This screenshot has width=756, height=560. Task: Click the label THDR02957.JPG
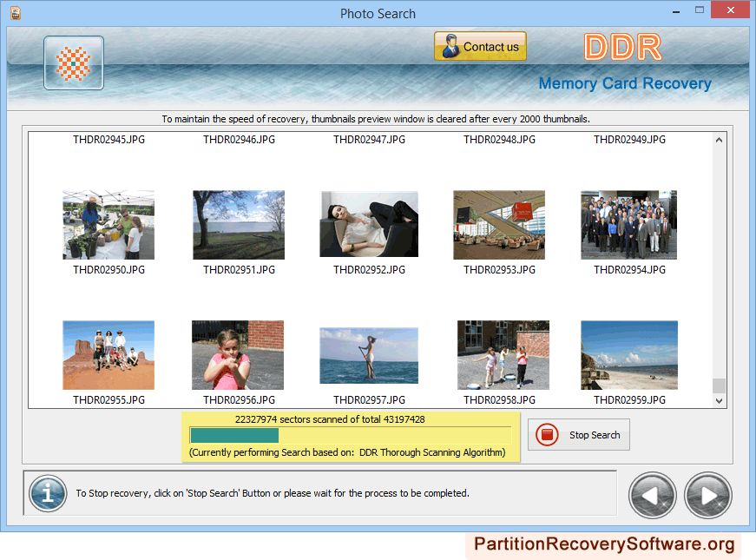click(370, 400)
